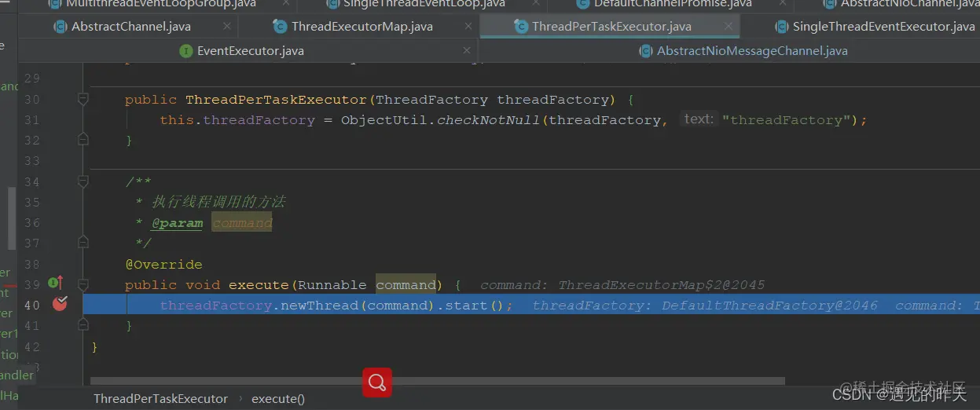Switch to the AbstractChannel.java tab

tap(122, 27)
